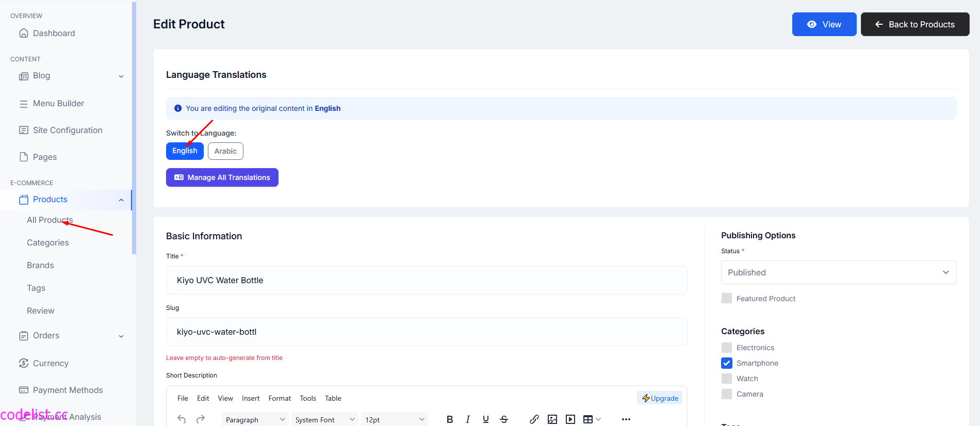The height and width of the screenshot is (426, 980).
Task: Apply underline formatting in editor
Action: pyautogui.click(x=486, y=419)
